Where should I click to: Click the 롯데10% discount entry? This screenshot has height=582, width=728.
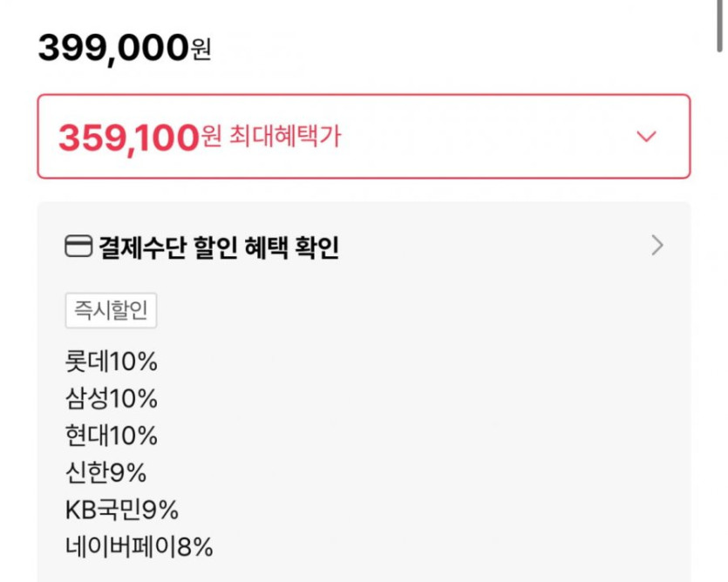[x=111, y=362]
